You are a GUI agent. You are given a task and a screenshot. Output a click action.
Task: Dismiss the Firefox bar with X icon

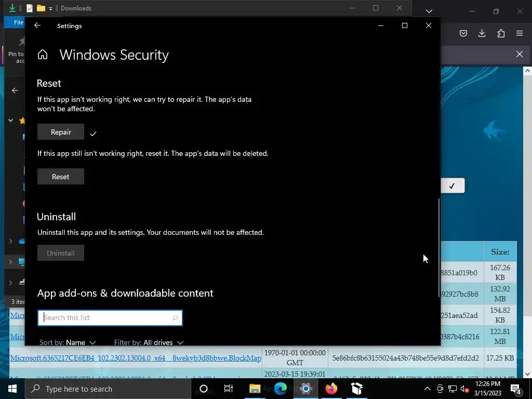pyautogui.click(x=520, y=54)
